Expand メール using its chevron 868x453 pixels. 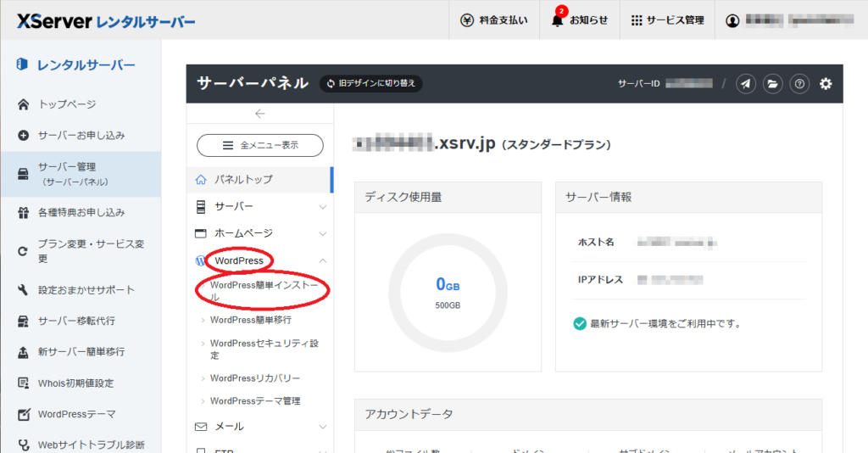[323, 427]
